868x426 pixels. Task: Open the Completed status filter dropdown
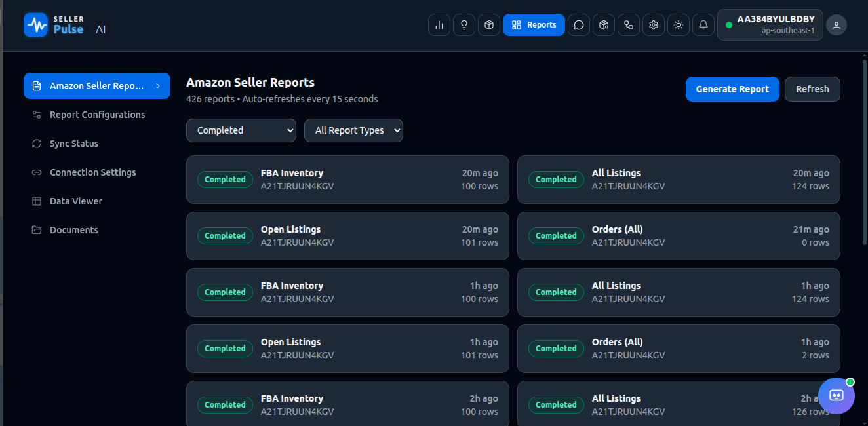tap(241, 130)
